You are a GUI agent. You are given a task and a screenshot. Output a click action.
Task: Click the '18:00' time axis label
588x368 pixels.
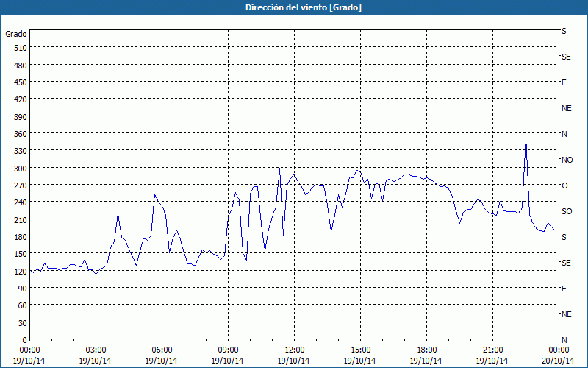427,350
